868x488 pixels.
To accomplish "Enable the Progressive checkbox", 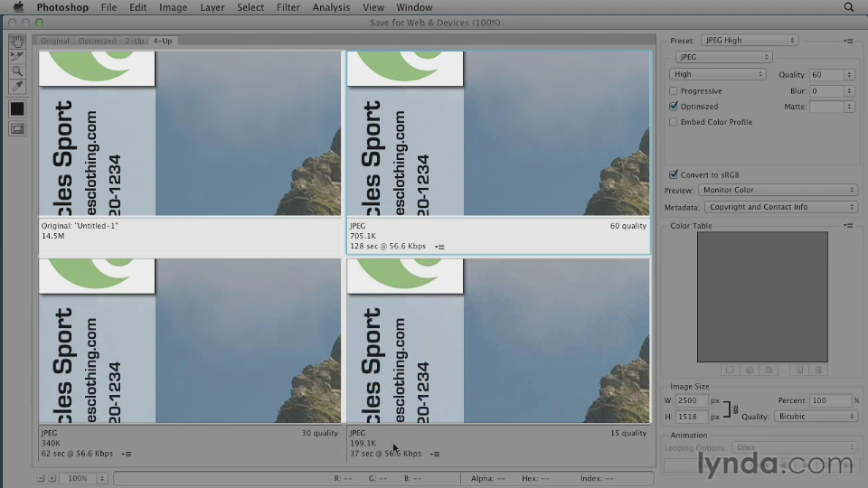I will click(x=674, y=91).
